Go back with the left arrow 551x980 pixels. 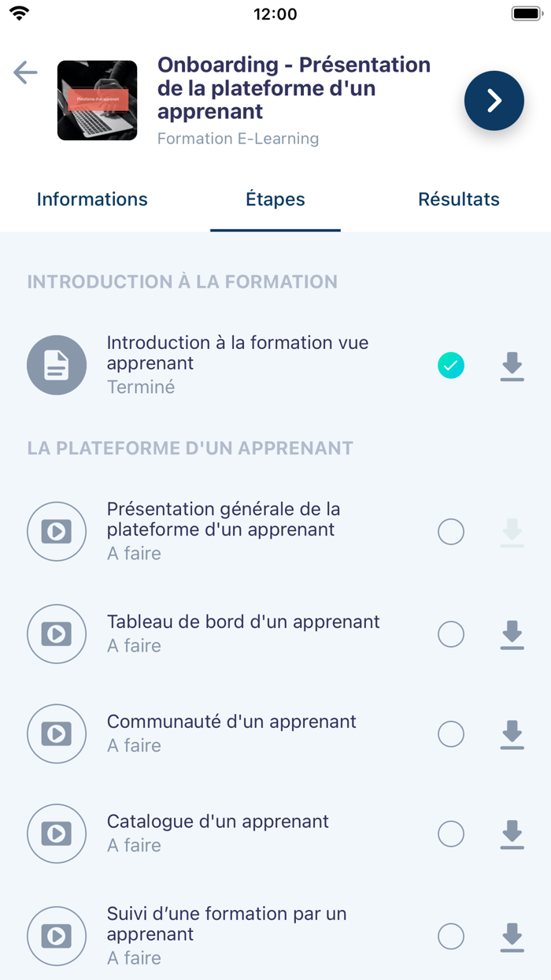24,72
